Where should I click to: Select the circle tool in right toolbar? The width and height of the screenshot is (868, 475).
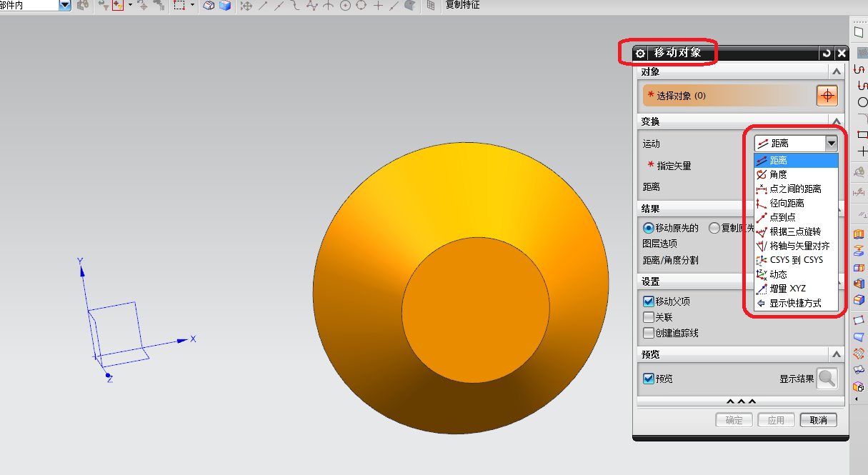[x=862, y=102]
